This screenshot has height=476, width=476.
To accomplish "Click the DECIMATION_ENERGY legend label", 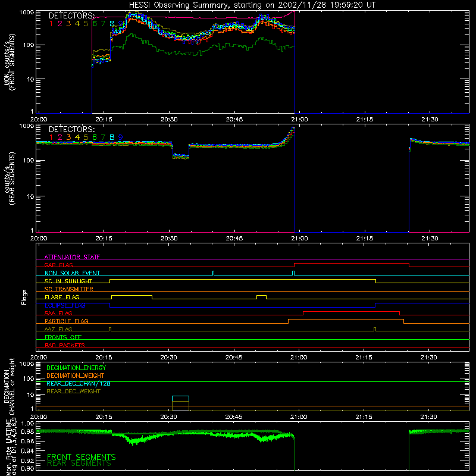I will click(x=77, y=368).
